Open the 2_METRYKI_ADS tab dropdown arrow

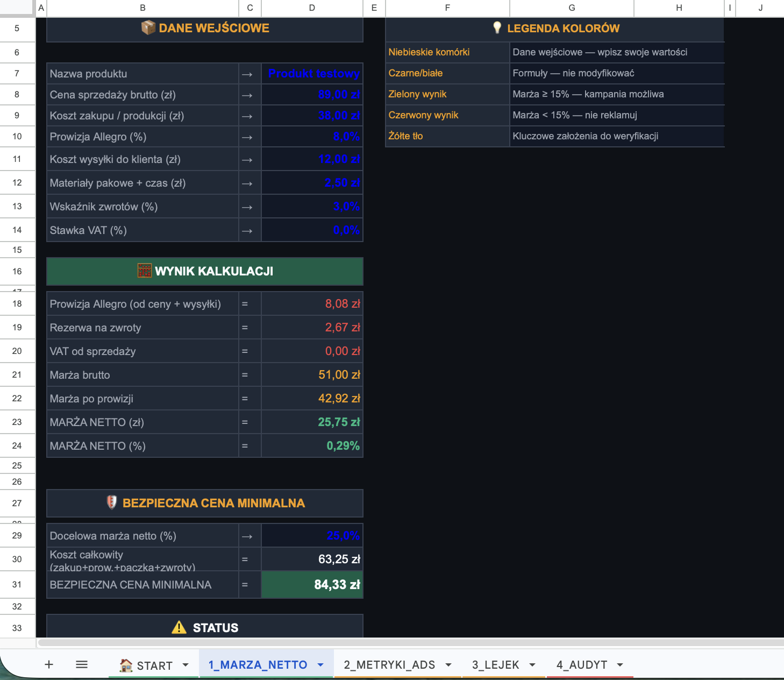(448, 665)
